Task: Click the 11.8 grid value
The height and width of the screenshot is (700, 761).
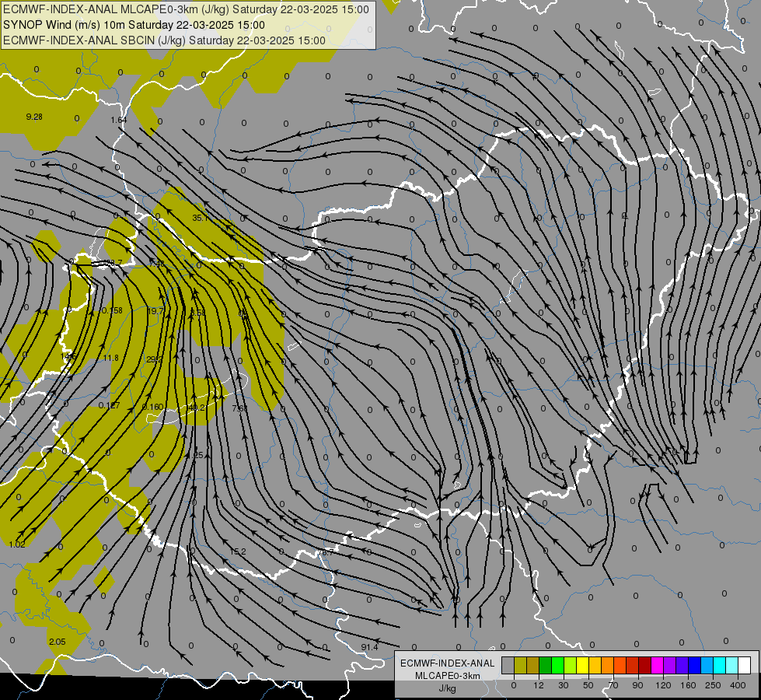Action: point(110,358)
